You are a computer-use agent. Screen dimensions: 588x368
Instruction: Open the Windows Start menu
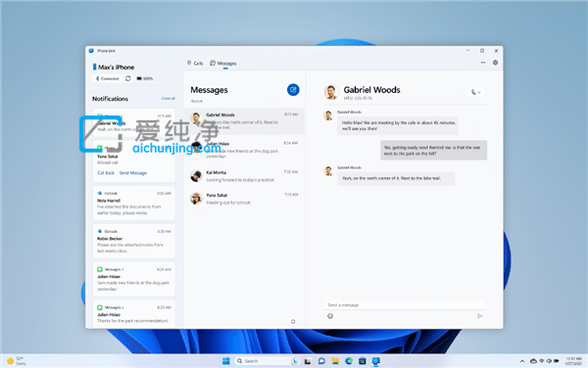[x=225, y=361]
